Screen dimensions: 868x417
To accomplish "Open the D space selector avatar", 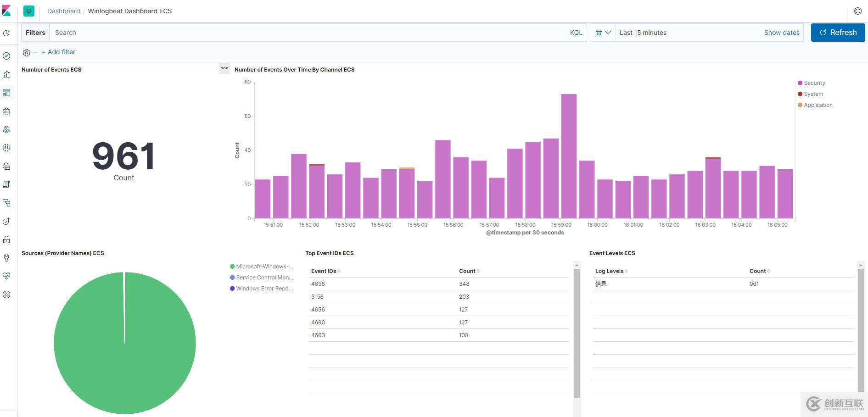I will click(29, 11).
